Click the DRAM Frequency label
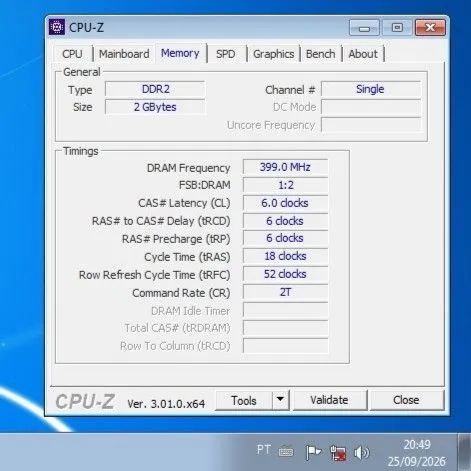Image resolution: width=471 pixels, height=471 pixels. pyautogui.click(x=188, y=168)
